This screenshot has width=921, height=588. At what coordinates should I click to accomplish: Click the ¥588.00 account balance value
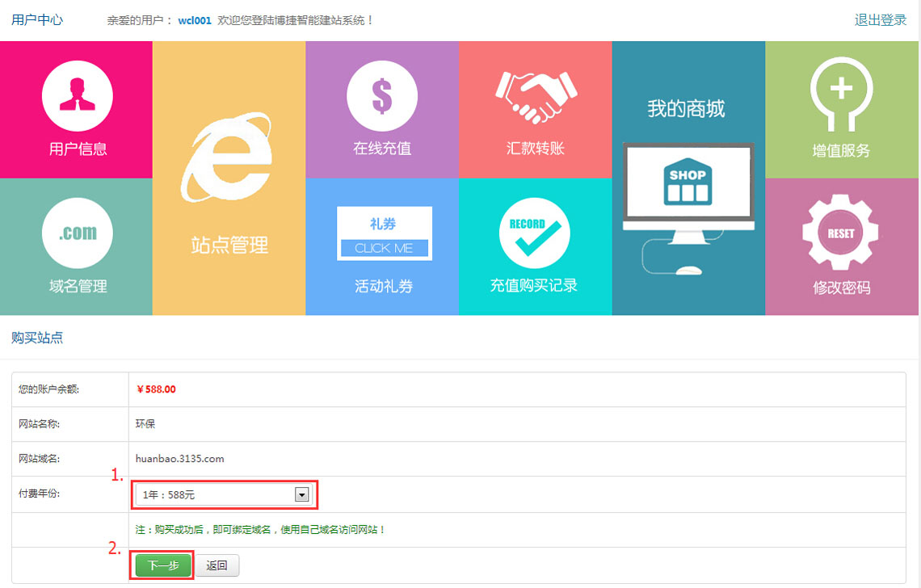click(x=156, y=389)
